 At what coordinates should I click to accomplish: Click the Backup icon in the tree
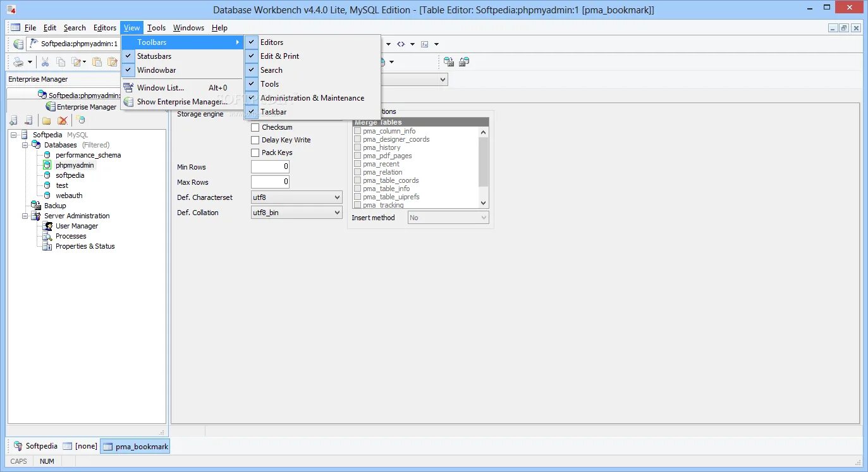36,206
